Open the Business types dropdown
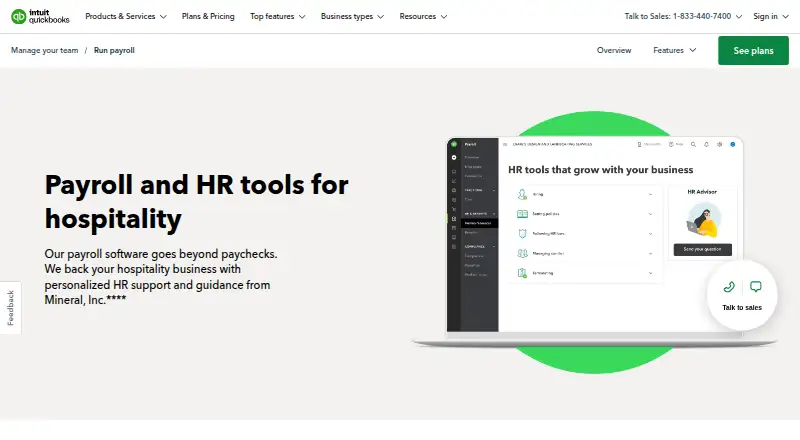Viewport: 800px width, 440px height. pos(353,16)
